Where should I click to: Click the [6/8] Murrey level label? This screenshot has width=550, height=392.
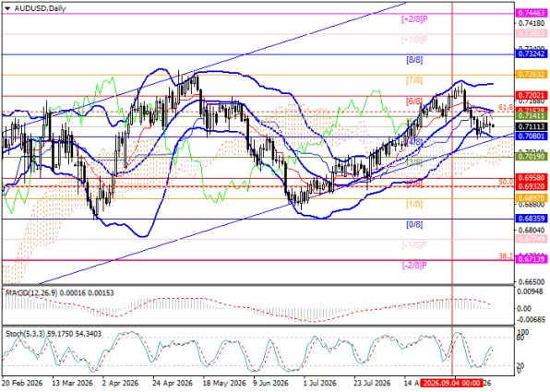point(414,101)
